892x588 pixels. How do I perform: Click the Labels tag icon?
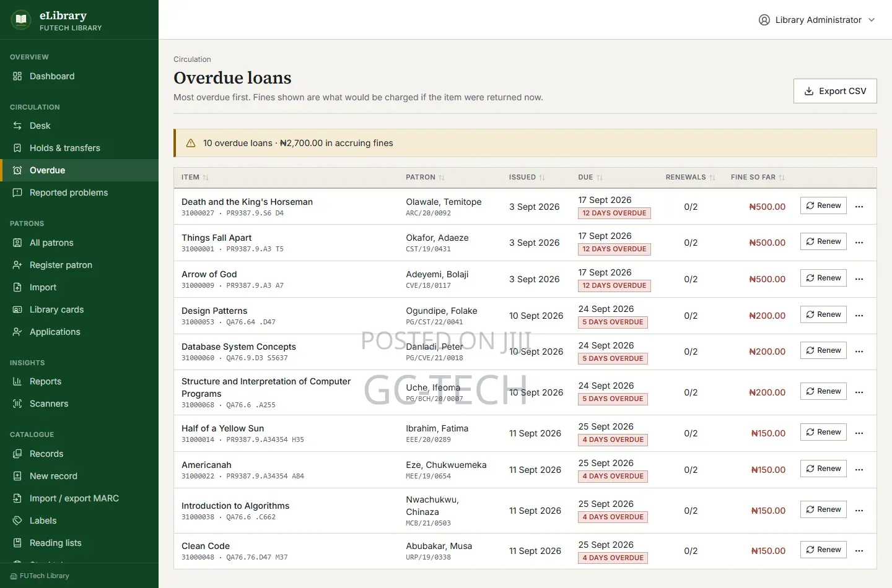click(17, 521)
